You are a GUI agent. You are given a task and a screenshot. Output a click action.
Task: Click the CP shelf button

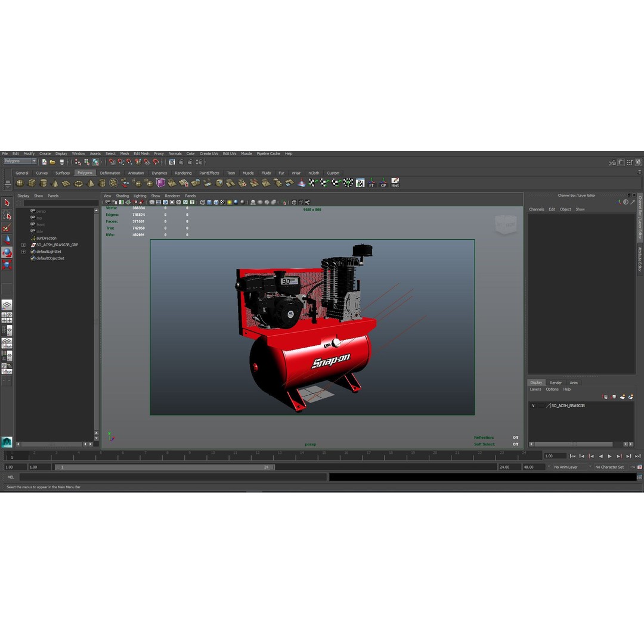(x=383, y=183)
